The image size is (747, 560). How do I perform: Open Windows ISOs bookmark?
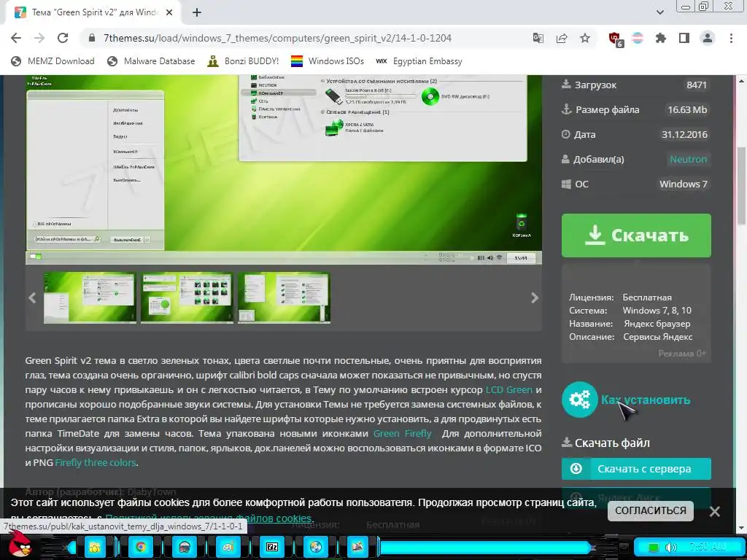(x=328, y=61)
